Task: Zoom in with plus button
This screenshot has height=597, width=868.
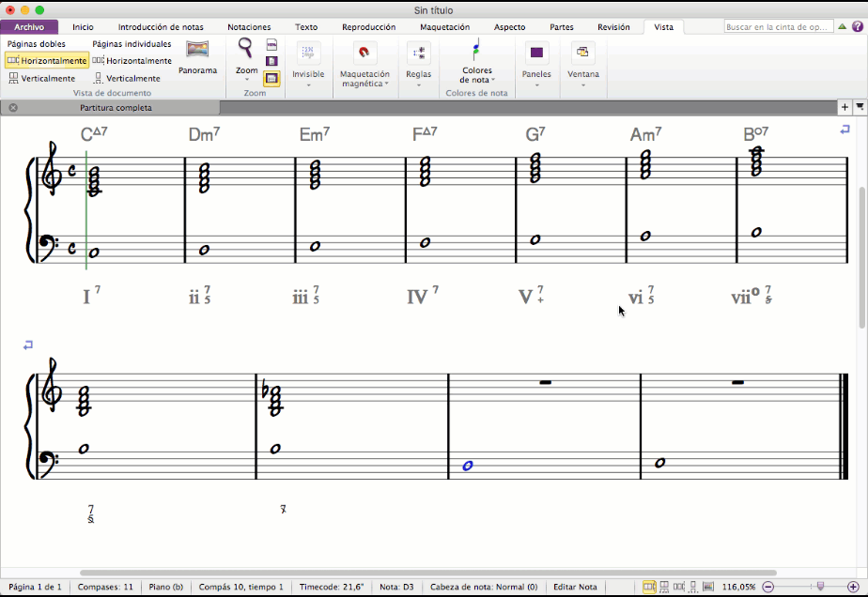Action: (x=853, y=587)
